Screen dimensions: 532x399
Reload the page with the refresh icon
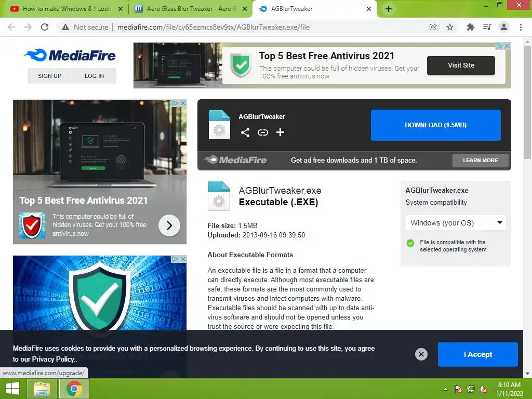click(x=45, y=27)
